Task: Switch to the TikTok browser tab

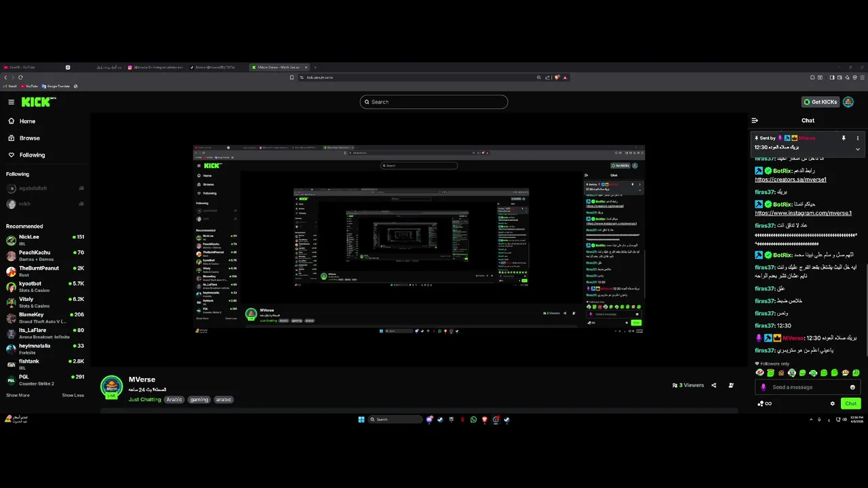Action: click(216, 67)
